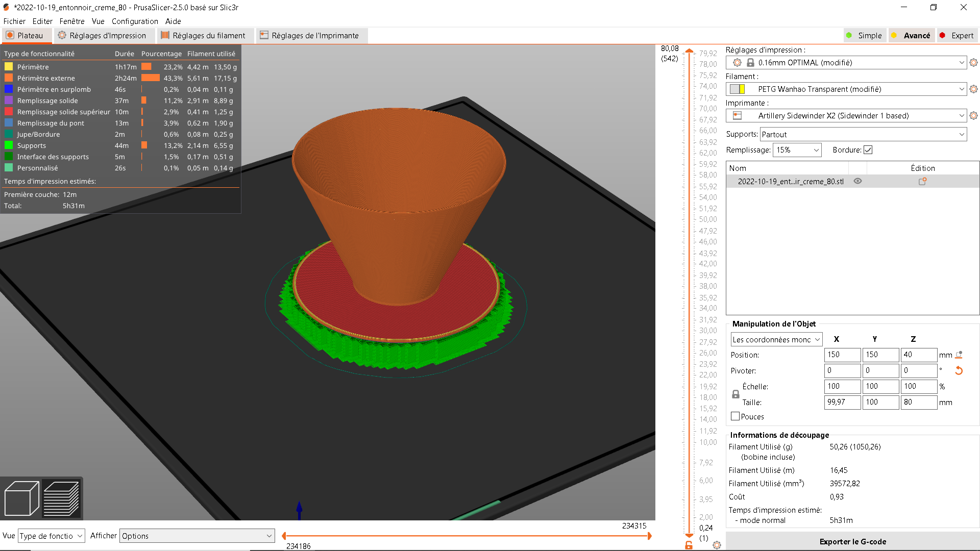Toggle visibility eye of the stl object
The image size is (980, 551).
pos(857,181)
